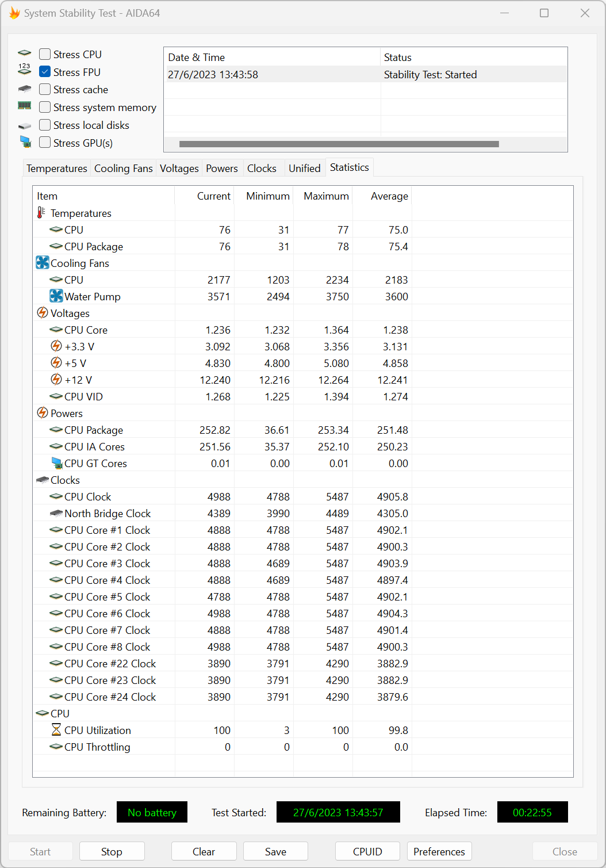Click the blue fan icon of Cooling Fans group

tap(43, 263)
